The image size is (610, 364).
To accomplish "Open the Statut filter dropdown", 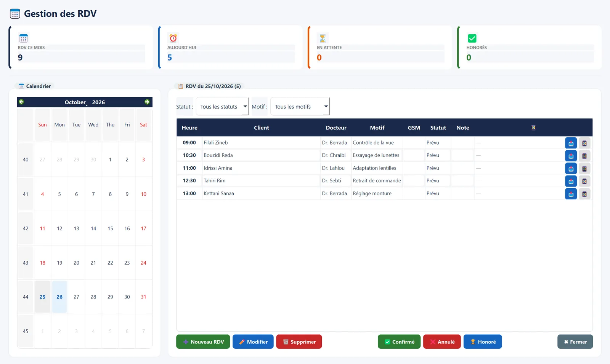I will pyautogui.click(x=222, y=107).
